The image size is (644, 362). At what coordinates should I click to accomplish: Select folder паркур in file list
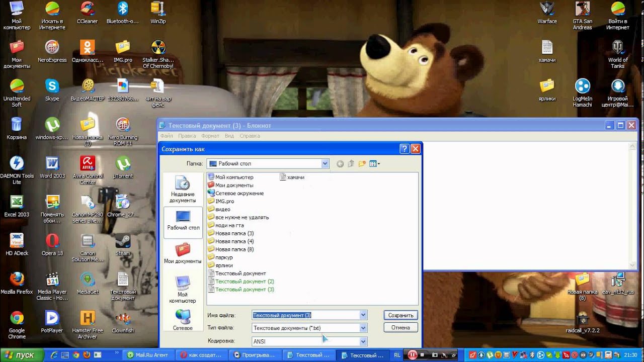[x=220, y=257]
